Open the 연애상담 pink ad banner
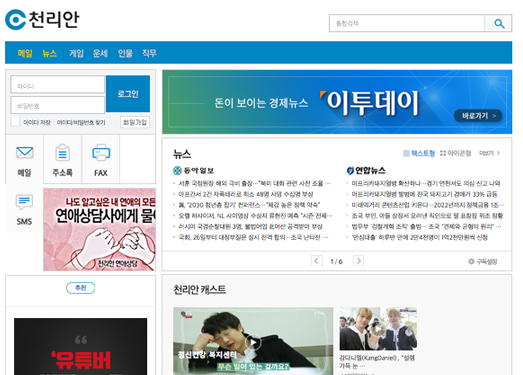 click(x=99, y=229)
